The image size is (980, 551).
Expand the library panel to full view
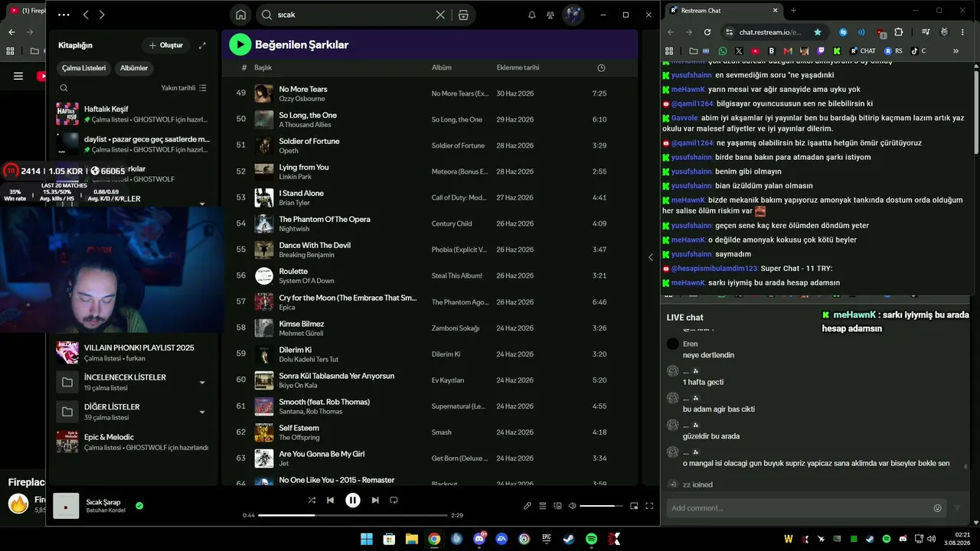point(202,45)
